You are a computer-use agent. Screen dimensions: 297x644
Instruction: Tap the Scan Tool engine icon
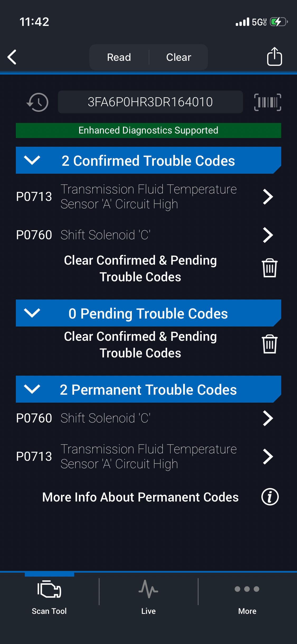49,589
